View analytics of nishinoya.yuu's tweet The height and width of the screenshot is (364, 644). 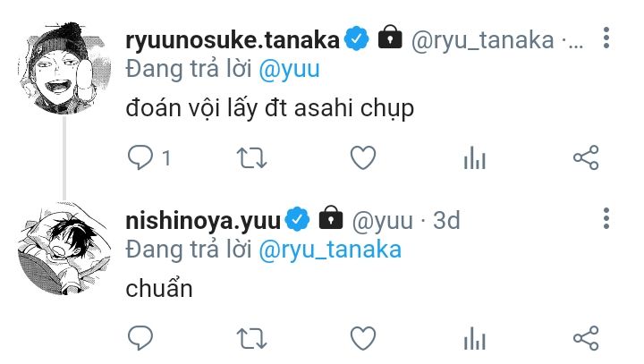(x=475, y=339)
